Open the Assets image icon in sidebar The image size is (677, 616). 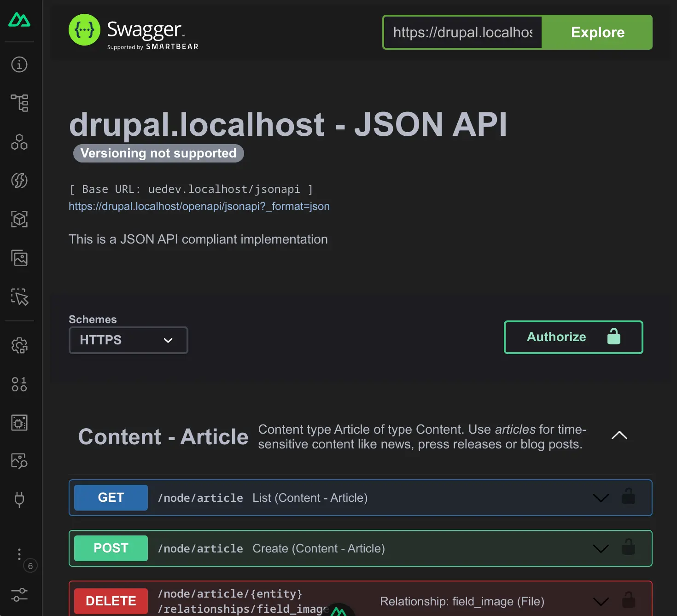point(19,258)
